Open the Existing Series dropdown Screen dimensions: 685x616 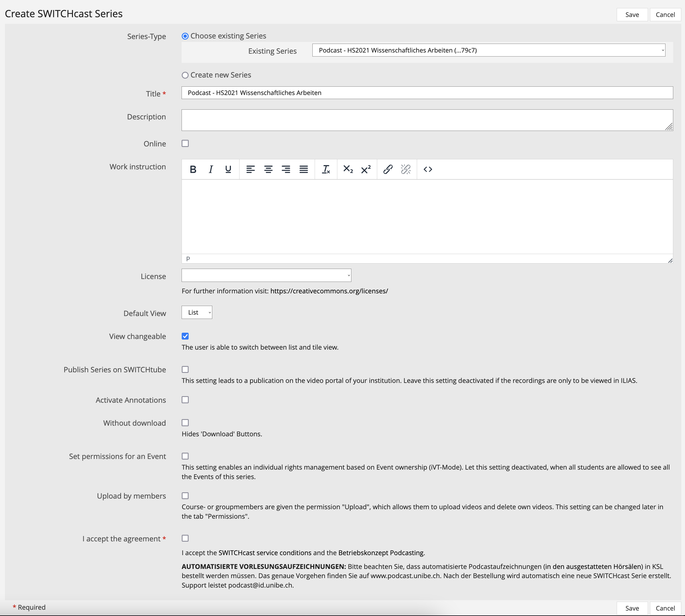(489, 51)
